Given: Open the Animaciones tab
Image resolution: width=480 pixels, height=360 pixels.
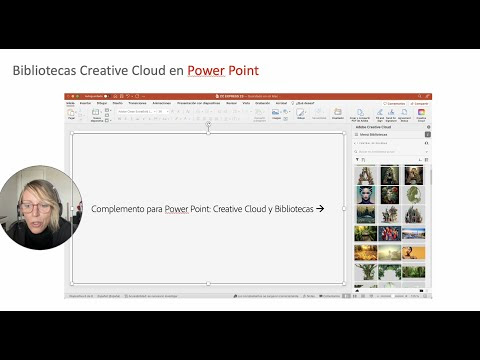Looking at the screenshot, I should (162, 103).
